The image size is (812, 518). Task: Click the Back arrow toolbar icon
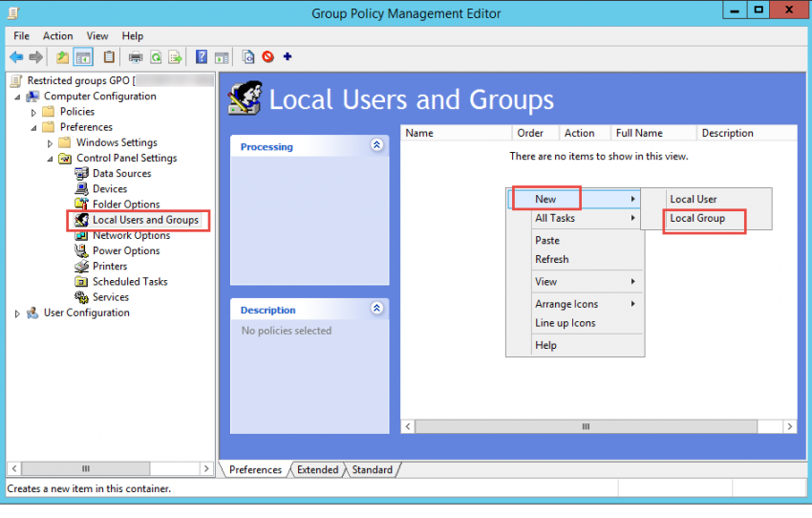(16, 56)
